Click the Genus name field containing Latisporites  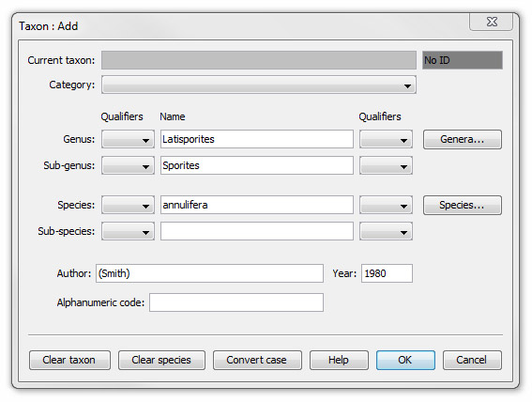pyautogui.click(x=257, y=139)
